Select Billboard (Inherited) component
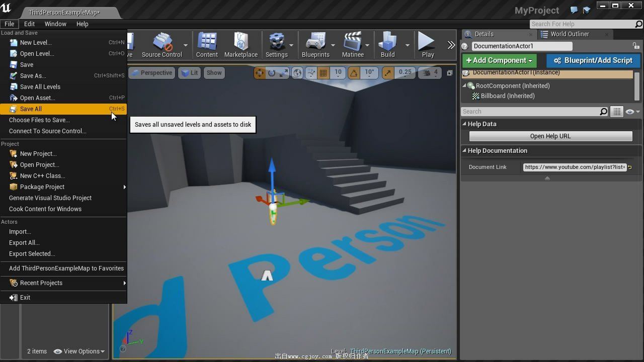Screen dimensions: 644x362 (x=507, y=96)
